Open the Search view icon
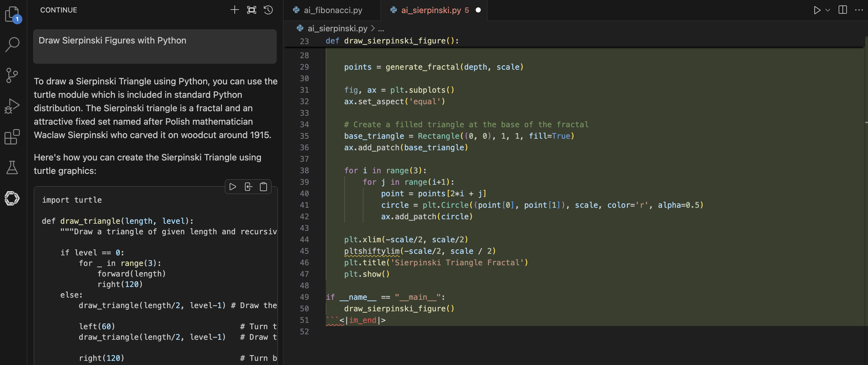The image size is (868, 365). 12,44
